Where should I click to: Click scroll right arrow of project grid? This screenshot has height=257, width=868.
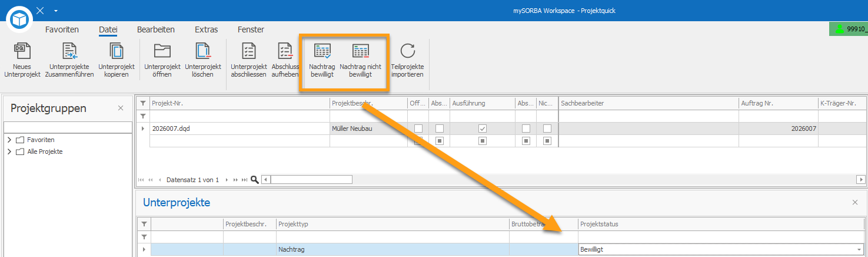click(862, 179)
